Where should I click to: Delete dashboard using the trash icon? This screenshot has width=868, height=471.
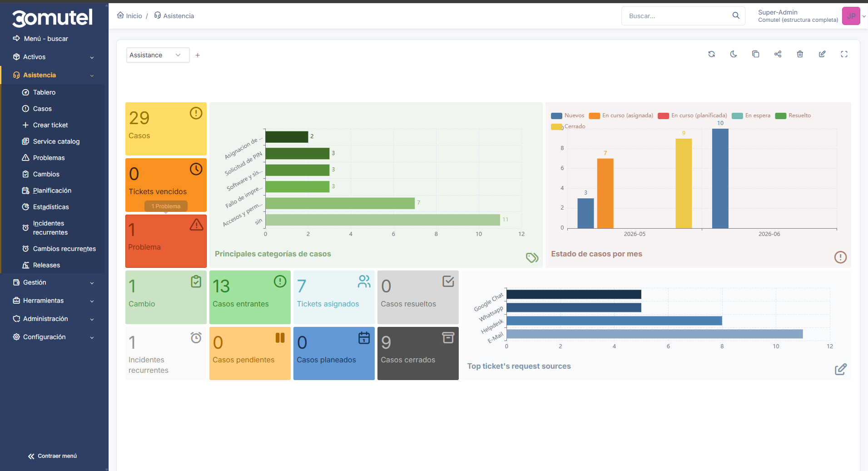tap(800, 54)
